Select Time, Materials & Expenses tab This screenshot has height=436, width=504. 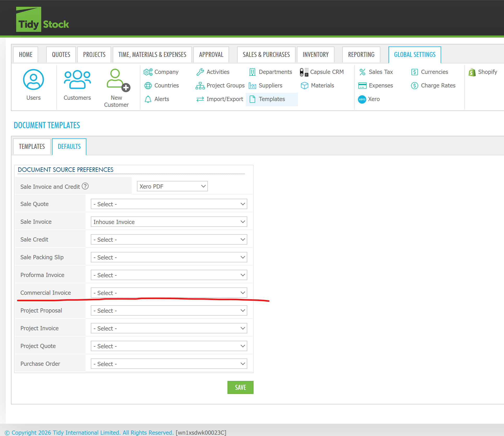pyautogui.click(x=152, y=55)
